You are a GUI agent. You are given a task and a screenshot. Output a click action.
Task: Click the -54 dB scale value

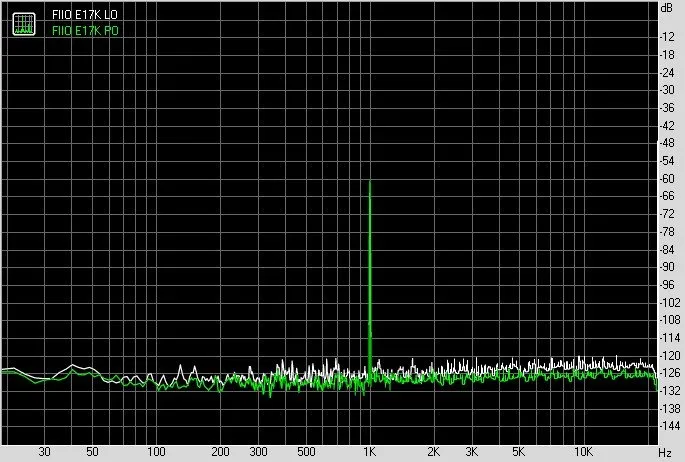(667, 161)
